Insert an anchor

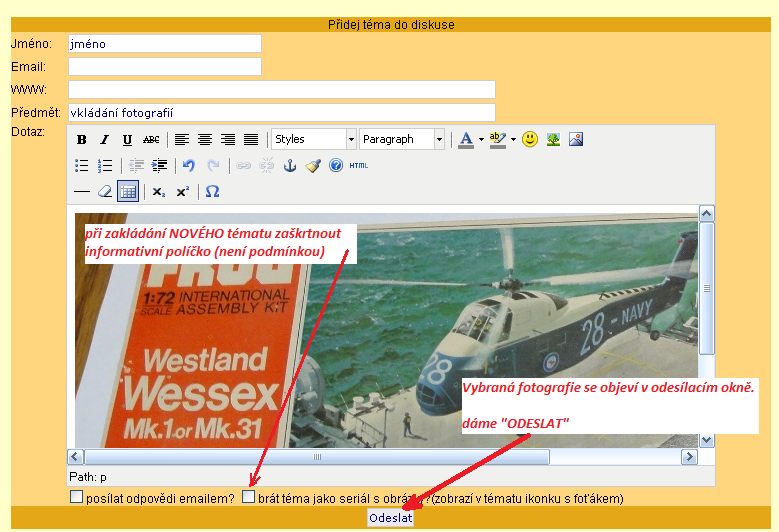290,165
